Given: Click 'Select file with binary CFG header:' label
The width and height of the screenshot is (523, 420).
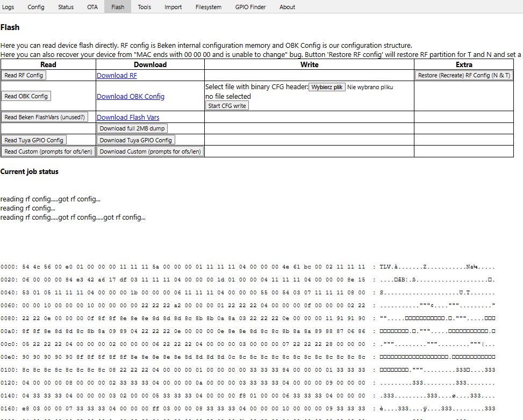Looking at the screenshot, I should 257,86.
